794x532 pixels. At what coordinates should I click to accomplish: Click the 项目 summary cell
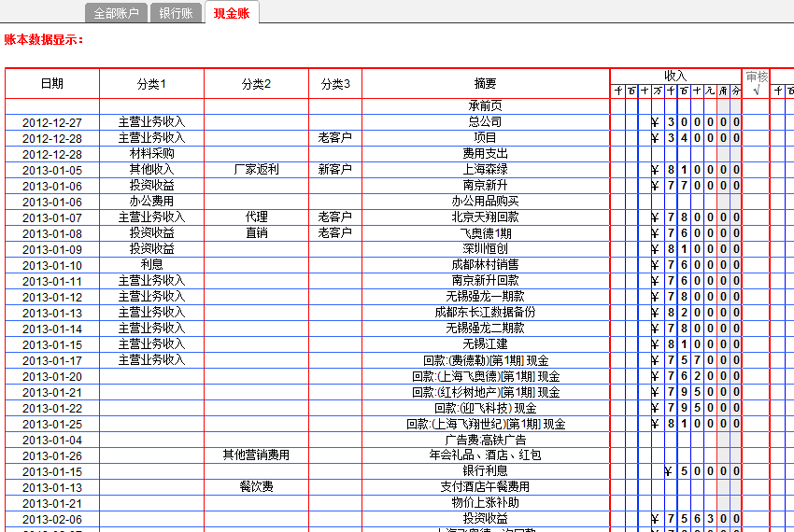pos(486,138)
